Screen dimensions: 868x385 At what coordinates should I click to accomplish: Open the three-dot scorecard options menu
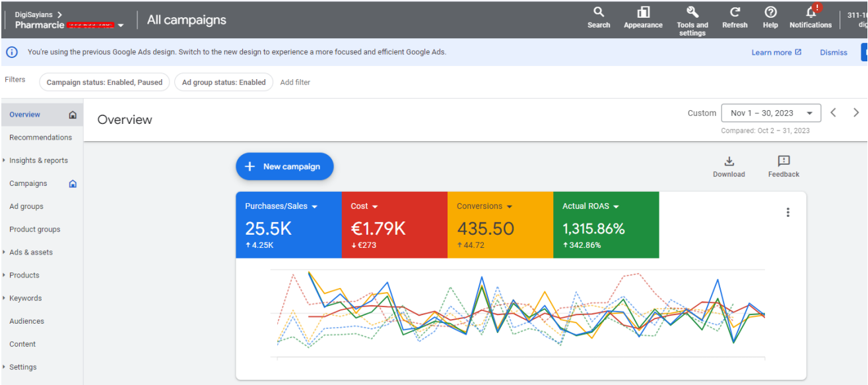787,212
